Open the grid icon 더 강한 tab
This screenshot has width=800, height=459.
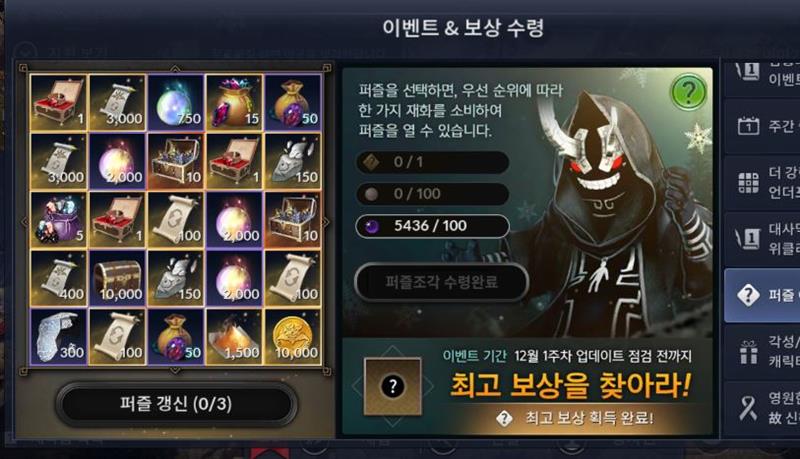tap(762, 182)
